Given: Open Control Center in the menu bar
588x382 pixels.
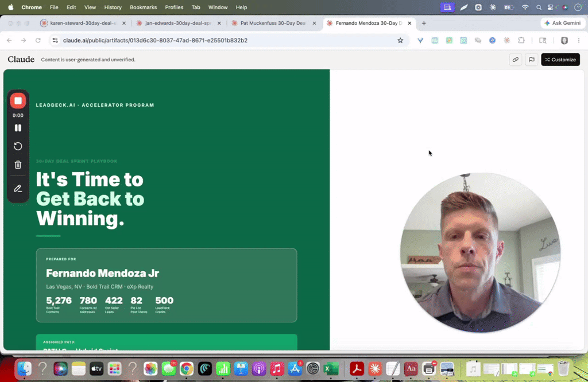Looking at the screenshot, I should 551,7.
